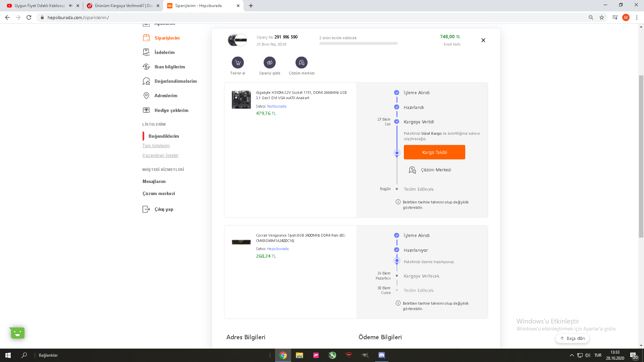
Task: Hide order with Siparişi gizle eye icon
Action: tap(269, 63)
